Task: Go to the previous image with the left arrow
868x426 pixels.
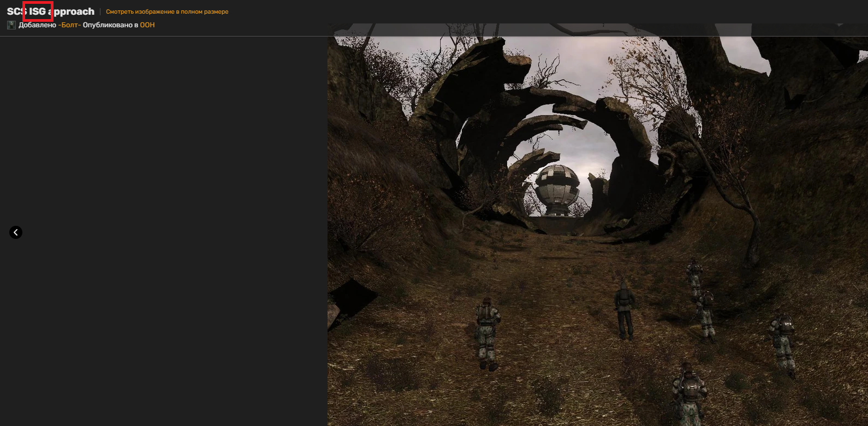Action: pyautogui.click(x=16, y=232)
